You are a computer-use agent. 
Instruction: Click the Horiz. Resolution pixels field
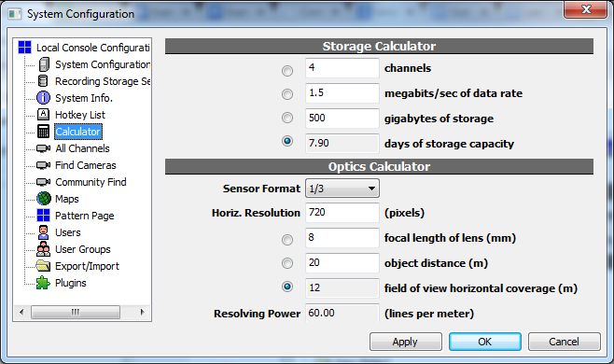click(x=342, y=213)
